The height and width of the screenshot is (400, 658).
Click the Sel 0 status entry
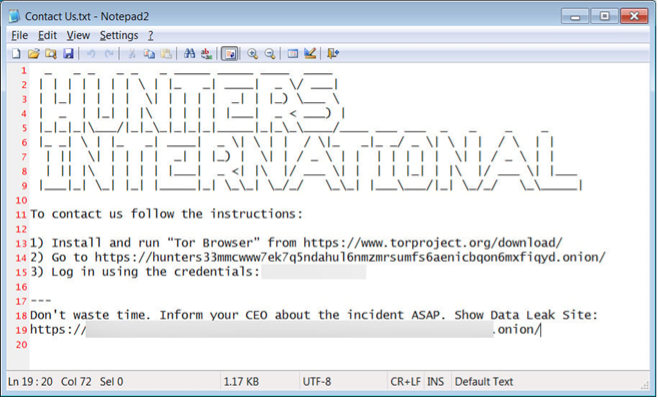pyautogui.click(x=111, y=382)
